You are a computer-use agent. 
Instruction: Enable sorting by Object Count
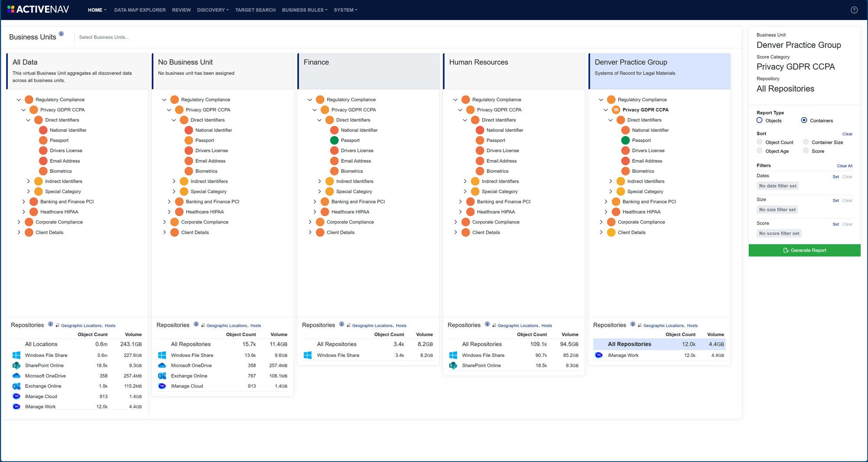click(x=760, y=142)
